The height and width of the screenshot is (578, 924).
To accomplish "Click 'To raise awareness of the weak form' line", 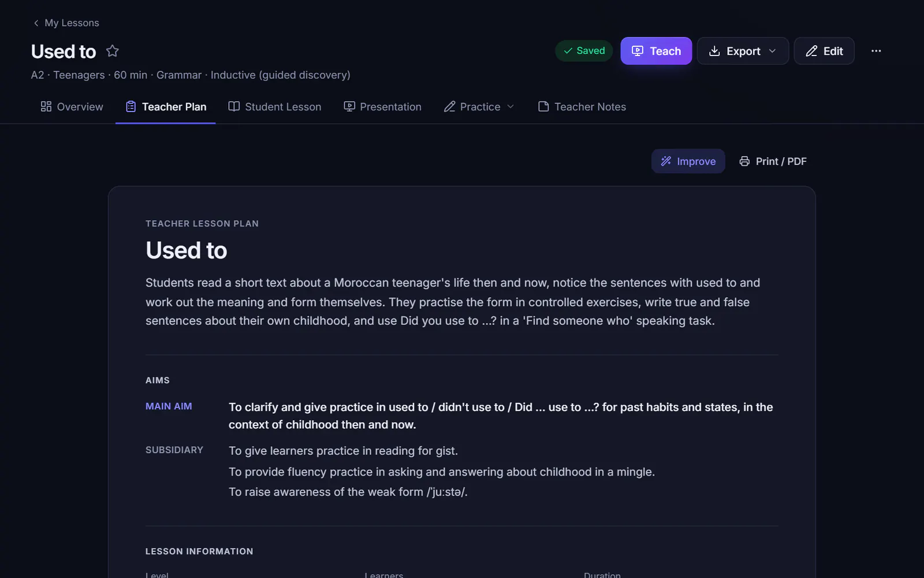I will (x=348, y=492).
